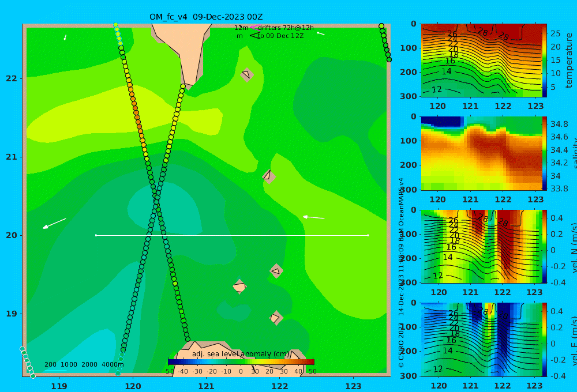Click the title 'OM_fc_v4 09-Dec-2023 00Z'
This screenshot has width=577, height=392.
click(x=206, y=17)
